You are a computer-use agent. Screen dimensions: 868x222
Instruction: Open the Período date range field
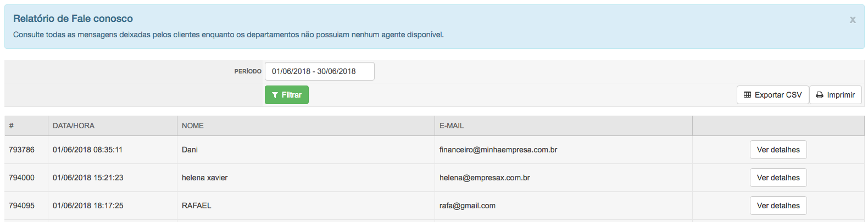tap(320, 71)
